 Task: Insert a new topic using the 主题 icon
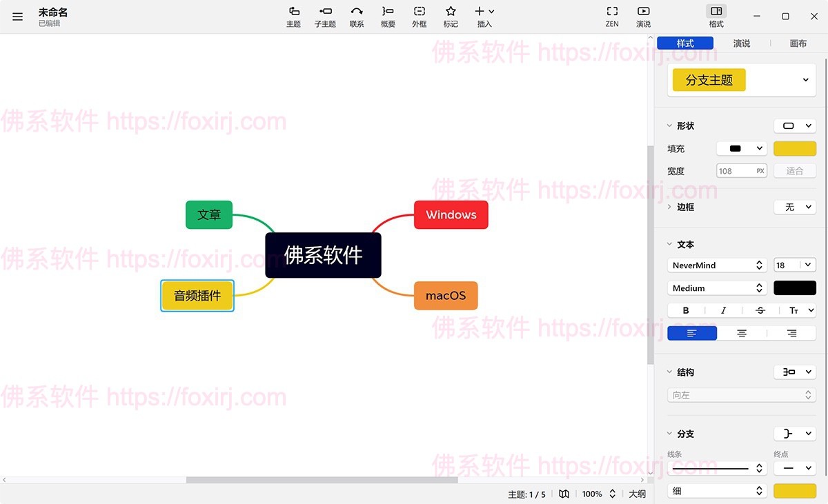(293, 16)
